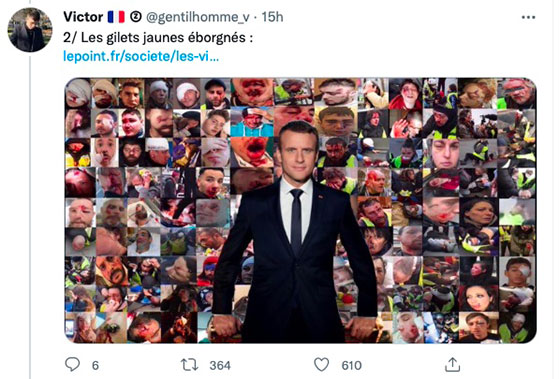Click the black necktie in the attached image
The height and width of the screenshot is (379, 560).
click(296, 220)
